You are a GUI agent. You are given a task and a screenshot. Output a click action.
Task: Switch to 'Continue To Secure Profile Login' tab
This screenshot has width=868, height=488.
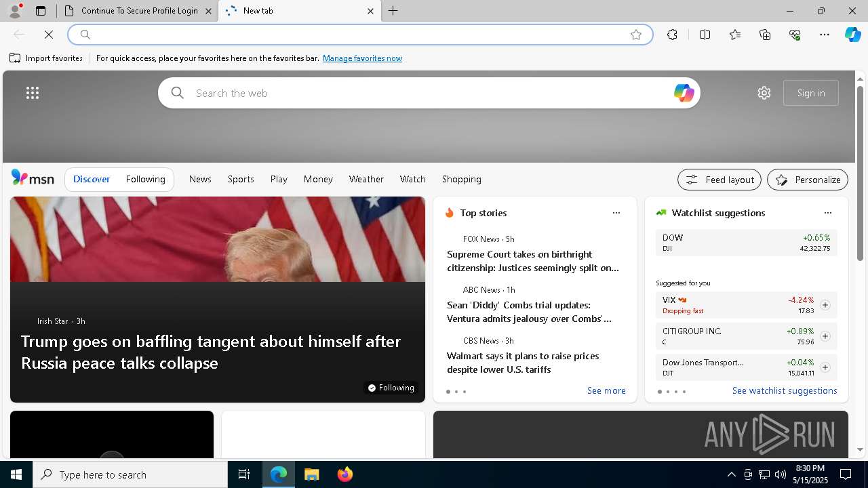click(138, 11)
